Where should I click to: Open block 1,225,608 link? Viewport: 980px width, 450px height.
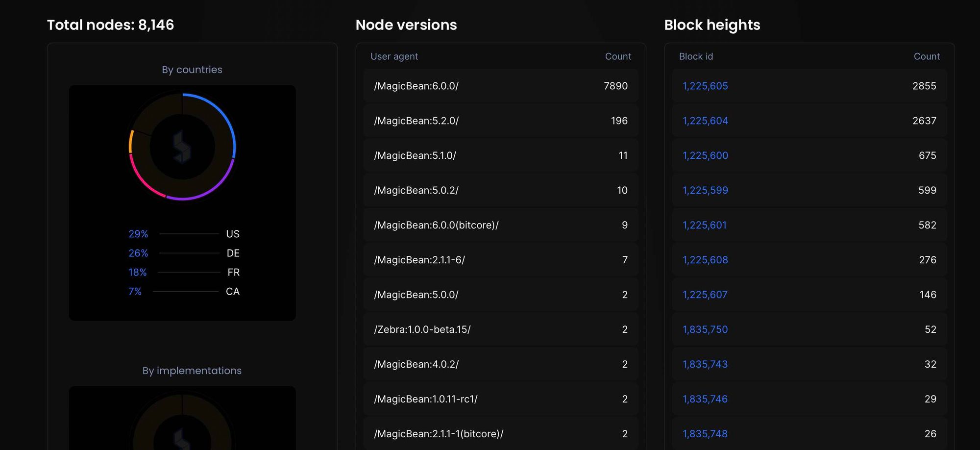[705, 260]
